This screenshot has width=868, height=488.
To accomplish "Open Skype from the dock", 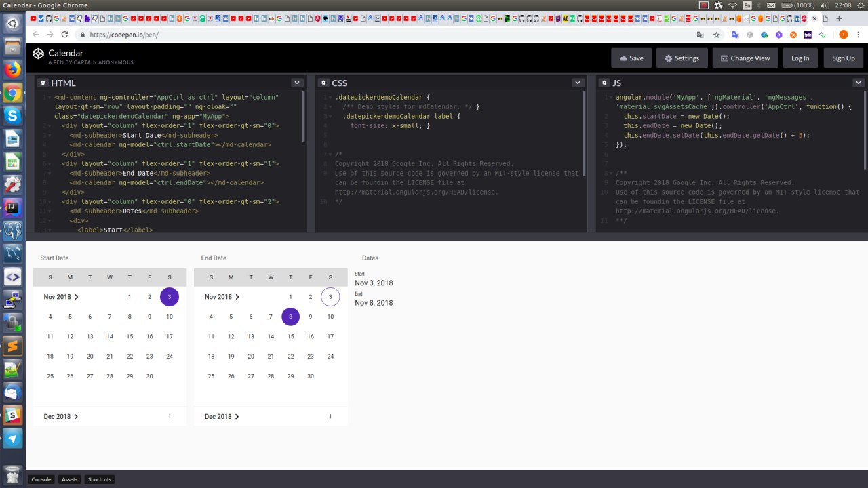I will click(13, 115).
